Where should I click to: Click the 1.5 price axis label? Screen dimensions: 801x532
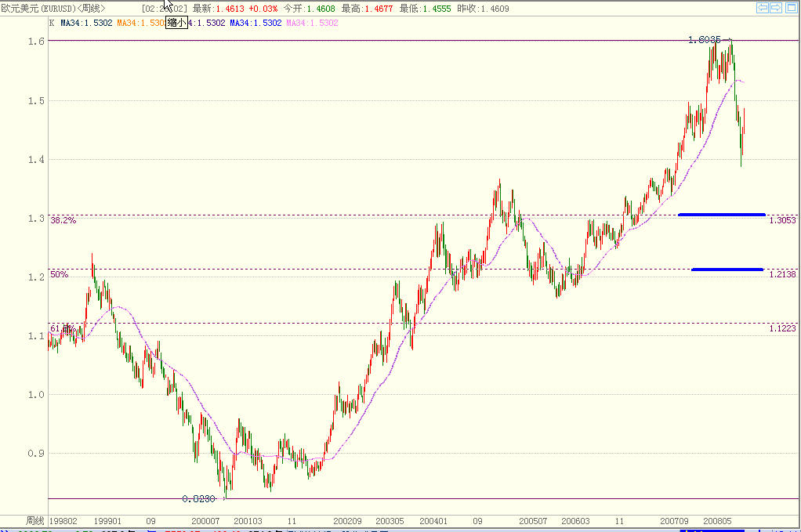coord(36,101)
